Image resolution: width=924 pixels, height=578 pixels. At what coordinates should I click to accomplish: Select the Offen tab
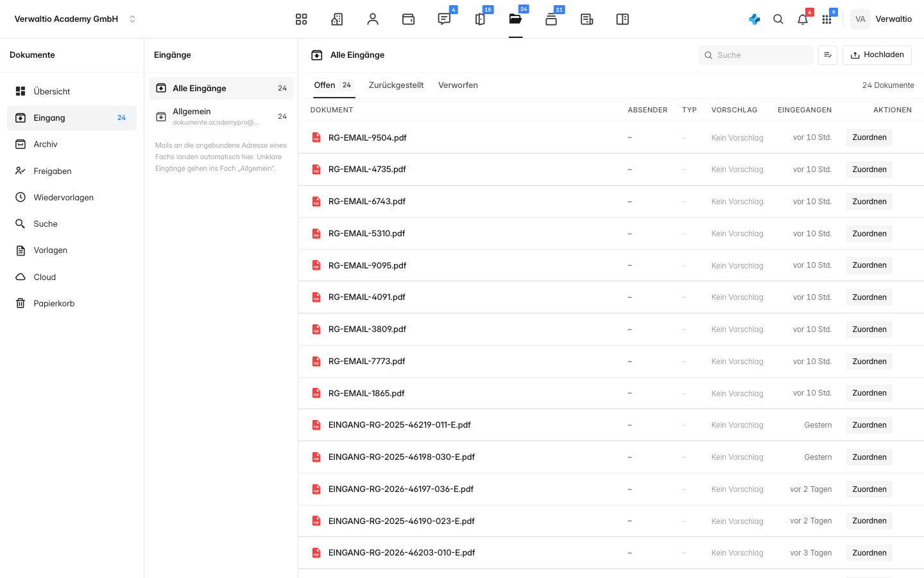[x=334, y=85]
